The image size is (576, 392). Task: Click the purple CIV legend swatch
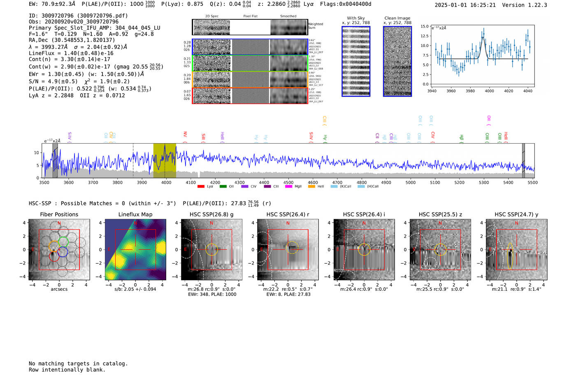[245, 186]
